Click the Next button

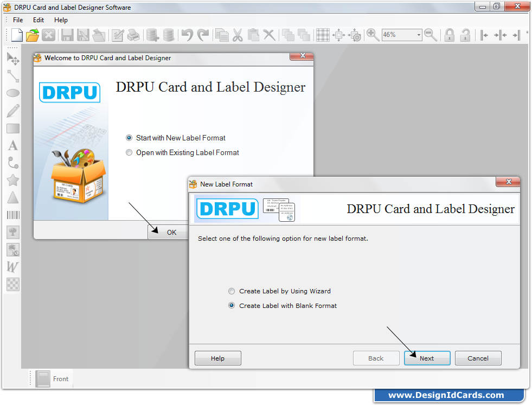pyautogui.click(x=427, y=358)
